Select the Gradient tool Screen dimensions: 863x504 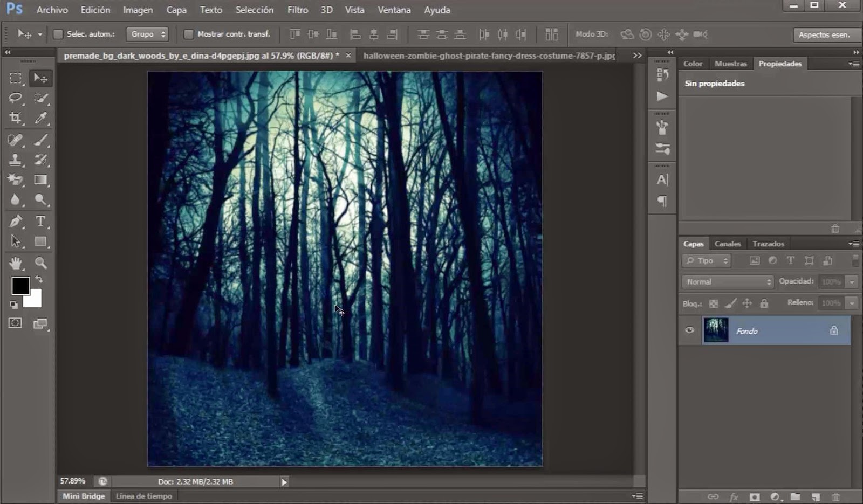[40, 179]
